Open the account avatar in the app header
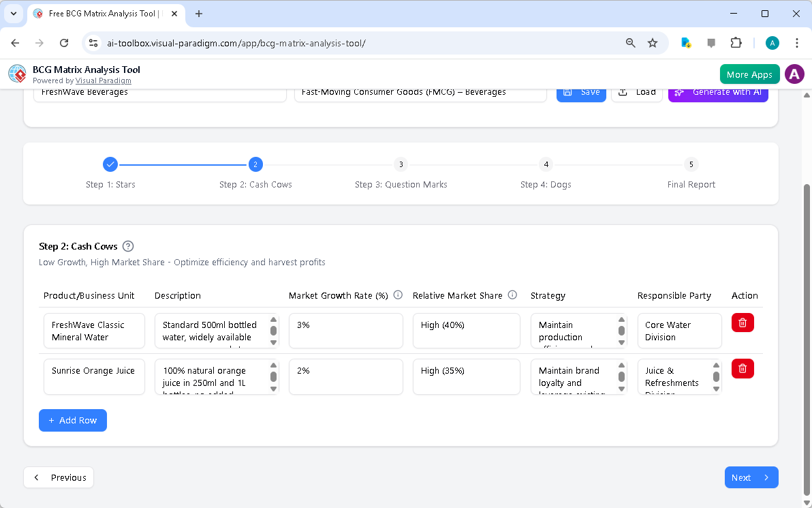 pos(794,74)
